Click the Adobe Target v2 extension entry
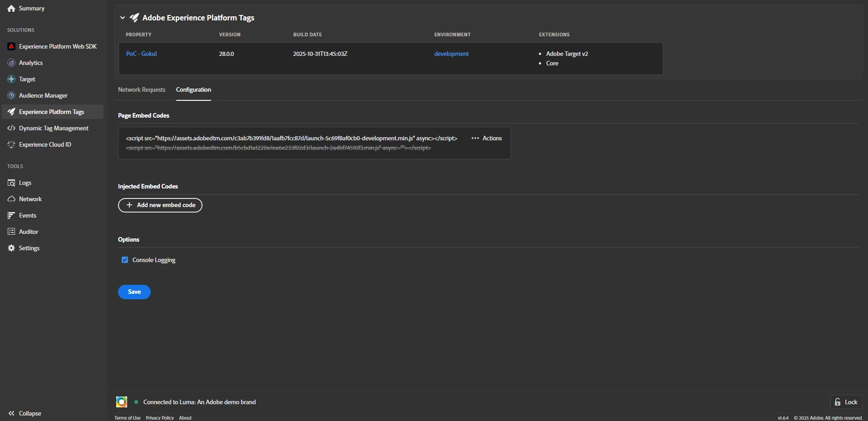868x421 pixels. [567, 54]
